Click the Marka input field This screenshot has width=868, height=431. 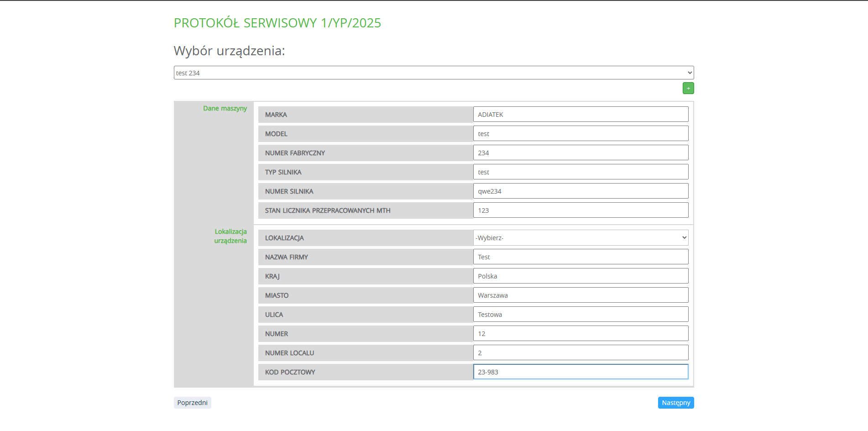(x=580, y=115)
